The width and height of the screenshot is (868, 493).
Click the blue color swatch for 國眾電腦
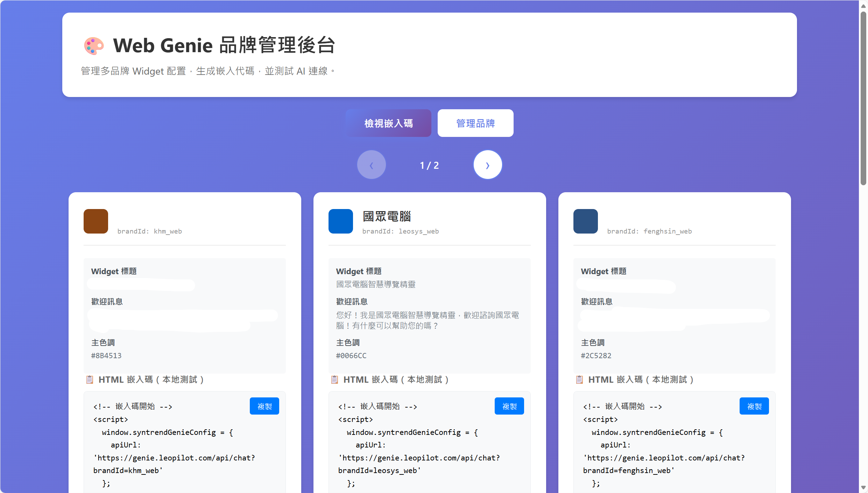point(340,221)
